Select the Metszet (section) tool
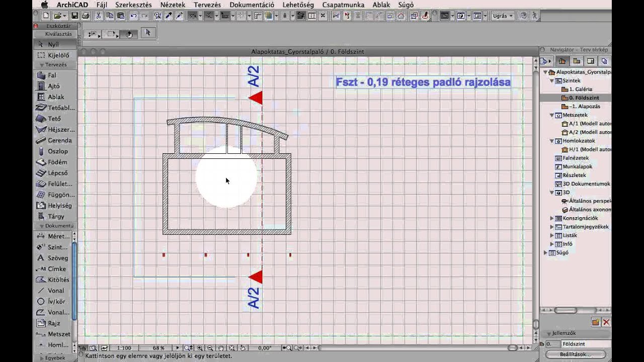 coord(53,334)
